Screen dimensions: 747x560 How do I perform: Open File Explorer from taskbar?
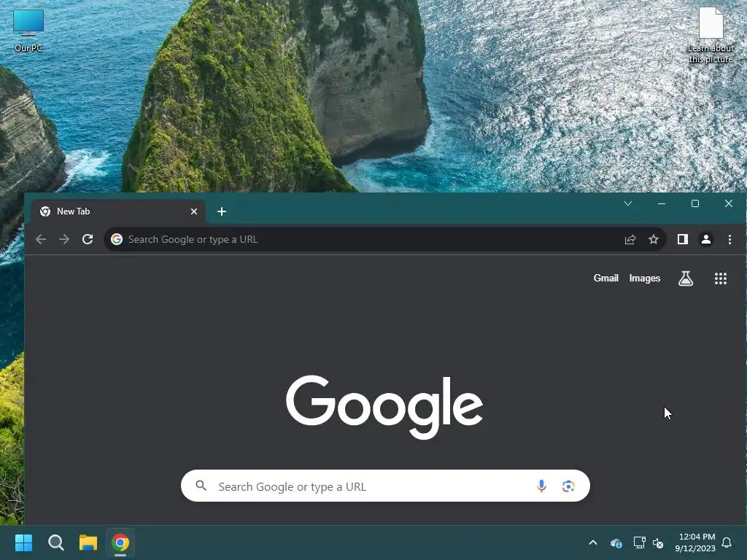[x=88, y=542]
